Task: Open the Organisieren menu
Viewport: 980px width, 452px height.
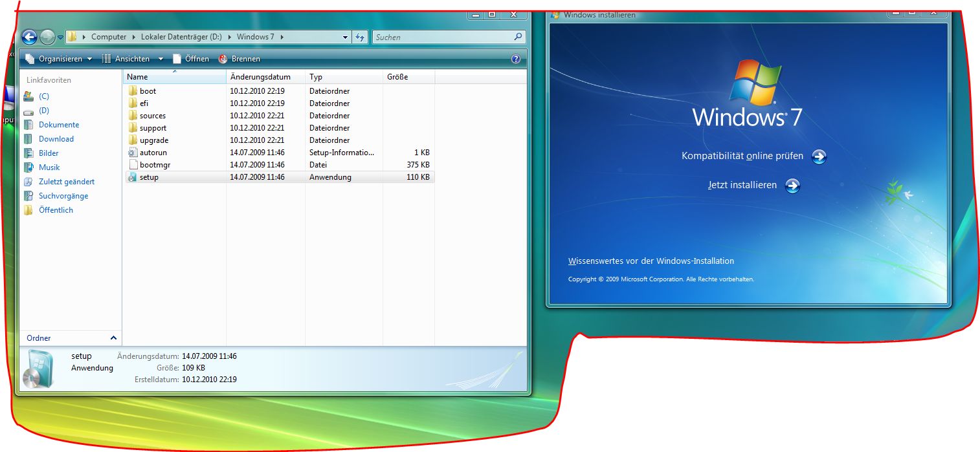Action: pyautogui.click(x=59, y=59)
